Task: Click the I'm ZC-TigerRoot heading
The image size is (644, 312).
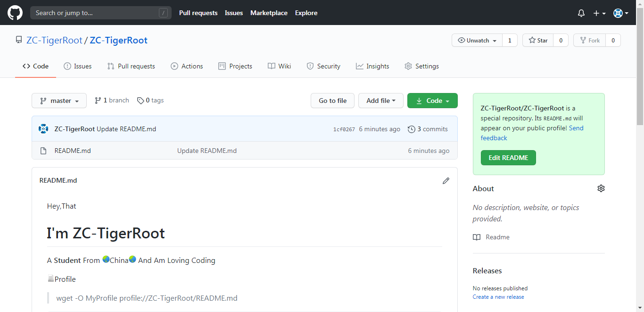Action: point(106,233)
